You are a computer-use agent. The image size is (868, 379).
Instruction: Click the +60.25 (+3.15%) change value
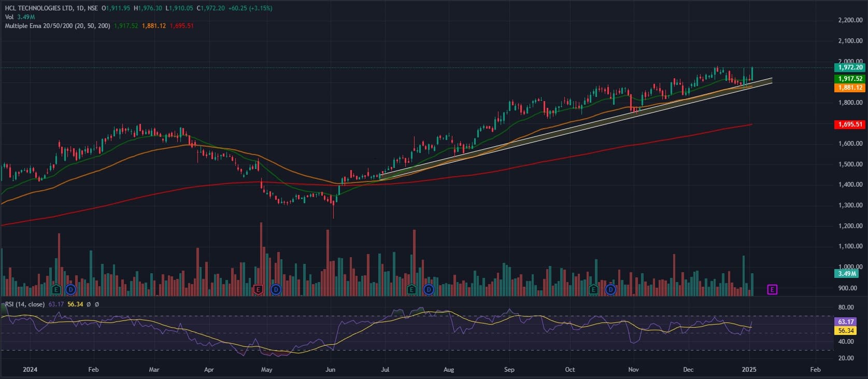250,8
